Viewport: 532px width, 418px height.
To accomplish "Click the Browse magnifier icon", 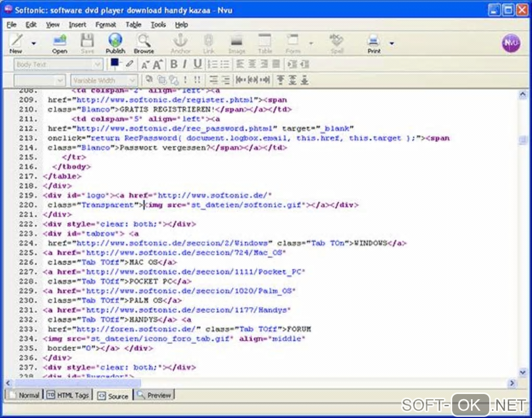I will point(144,43).
